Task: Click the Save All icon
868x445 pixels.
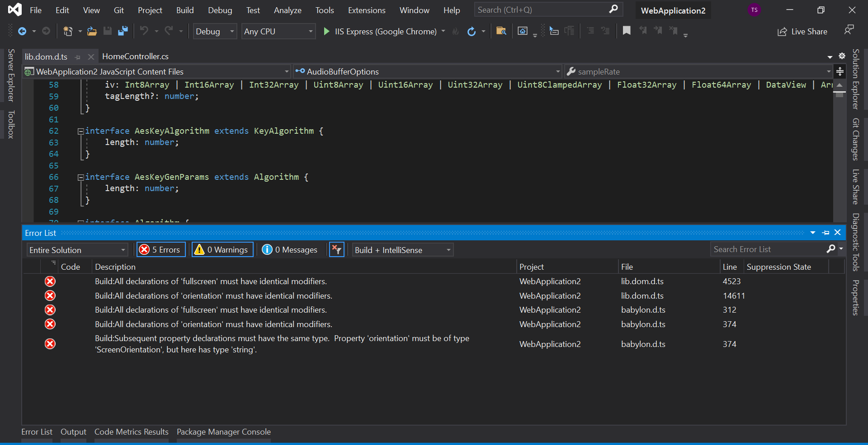Action: [123, 31]
